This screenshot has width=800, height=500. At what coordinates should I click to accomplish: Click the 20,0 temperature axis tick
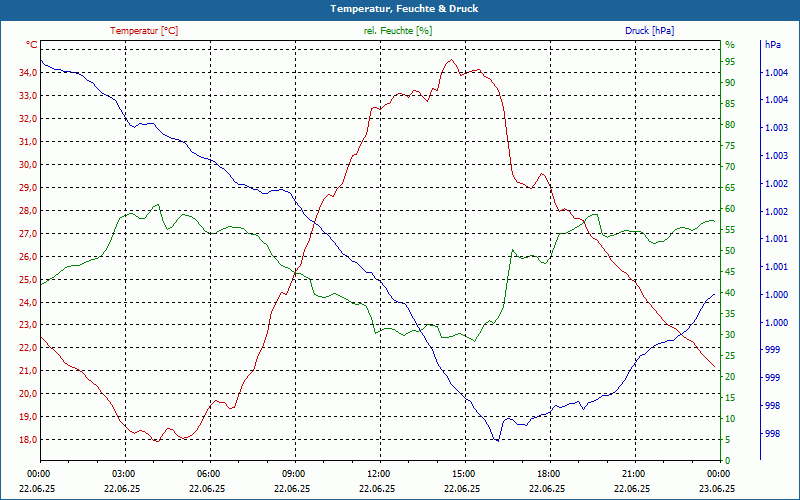coord(28,394)
